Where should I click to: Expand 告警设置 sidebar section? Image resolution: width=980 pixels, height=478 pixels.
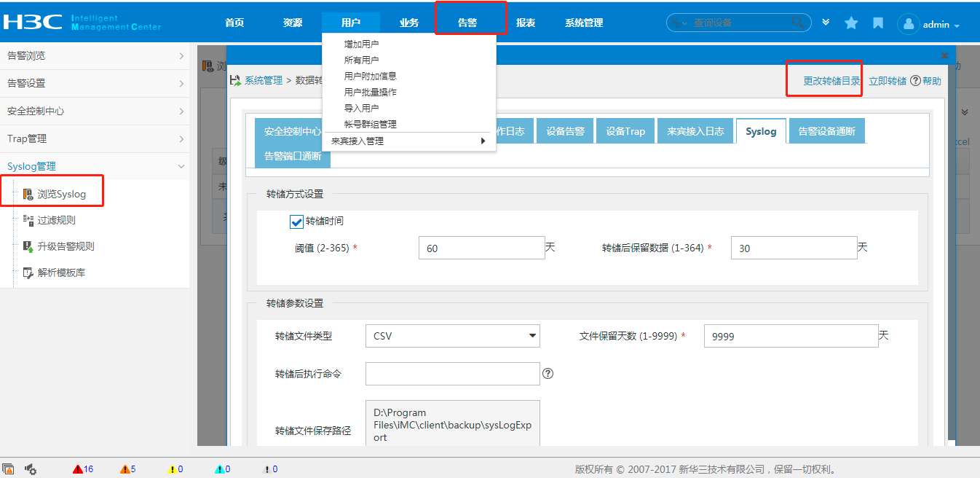pos(95,84)
